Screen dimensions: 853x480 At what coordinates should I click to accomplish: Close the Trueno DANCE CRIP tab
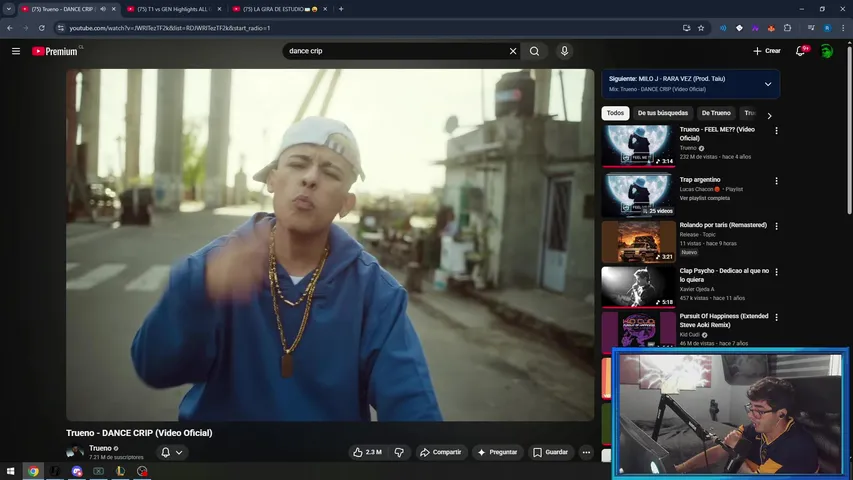coord(113,9)
